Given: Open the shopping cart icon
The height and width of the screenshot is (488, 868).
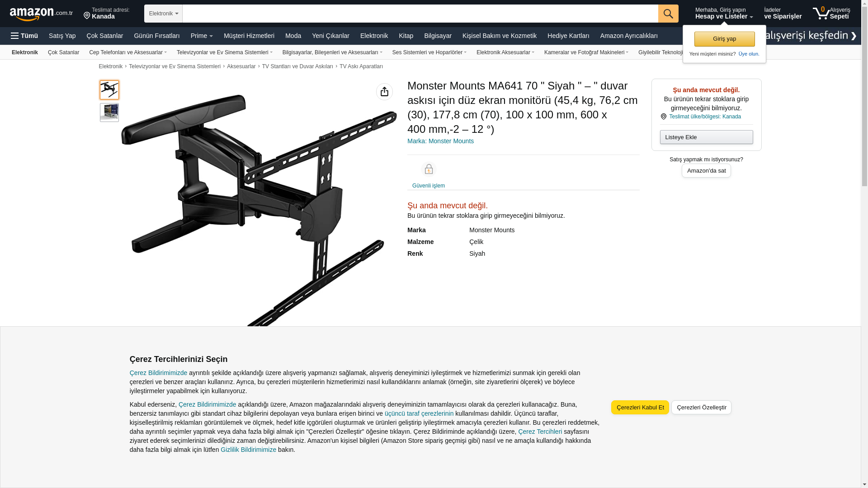Looking at the screenshot, I should coord(821,13).
